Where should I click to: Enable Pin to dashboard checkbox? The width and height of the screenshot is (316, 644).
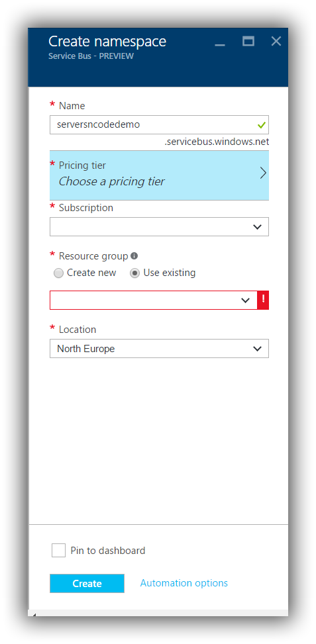58,551
